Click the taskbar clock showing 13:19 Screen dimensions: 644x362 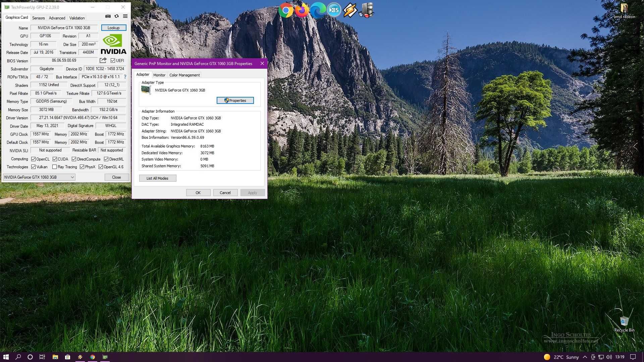[x=620, y=357]
